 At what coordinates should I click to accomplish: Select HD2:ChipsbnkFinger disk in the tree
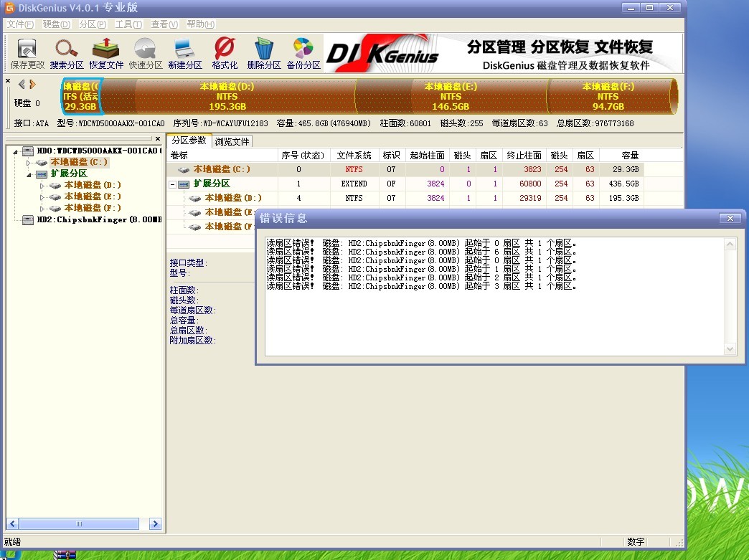coord(99,219)
